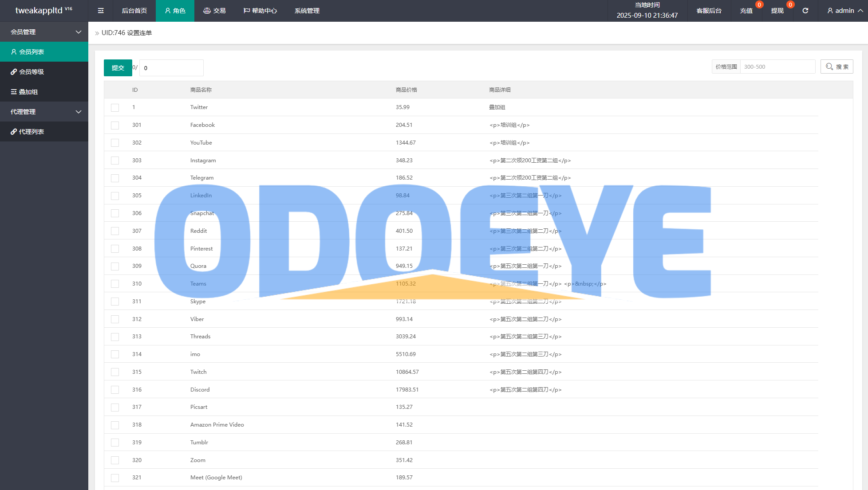The height and width of the screenshot is (490, 868).
Task: Check the YouTube row checkbox
Action: click(115, 143)
